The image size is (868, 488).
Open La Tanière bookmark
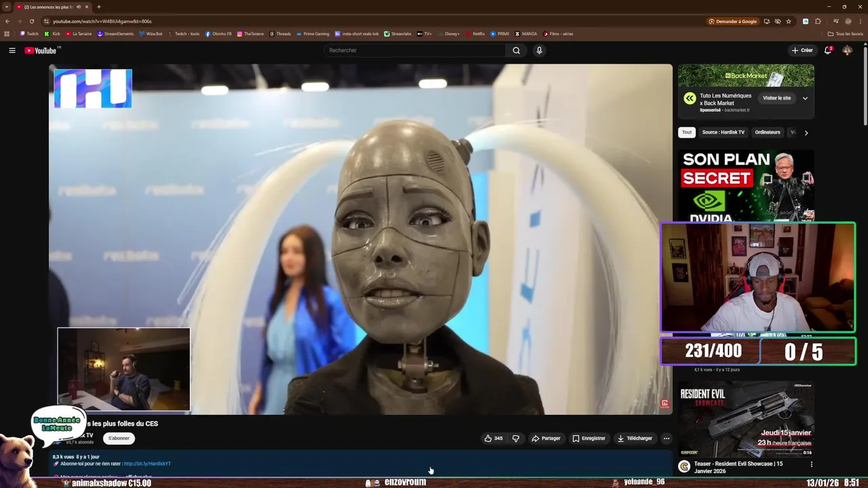78,34
